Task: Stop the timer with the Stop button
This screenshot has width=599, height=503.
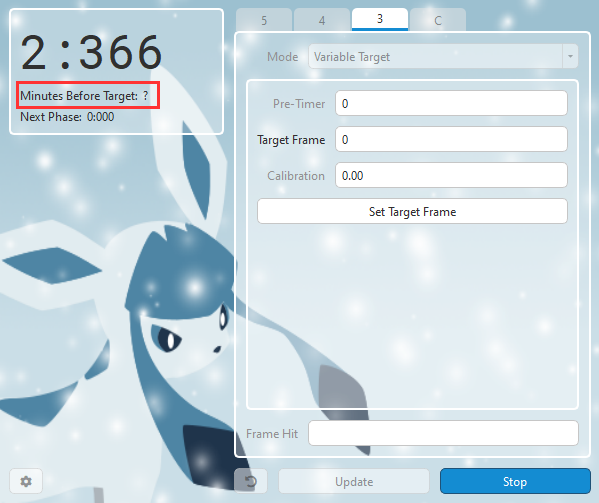Action: [x=515, y=481]
